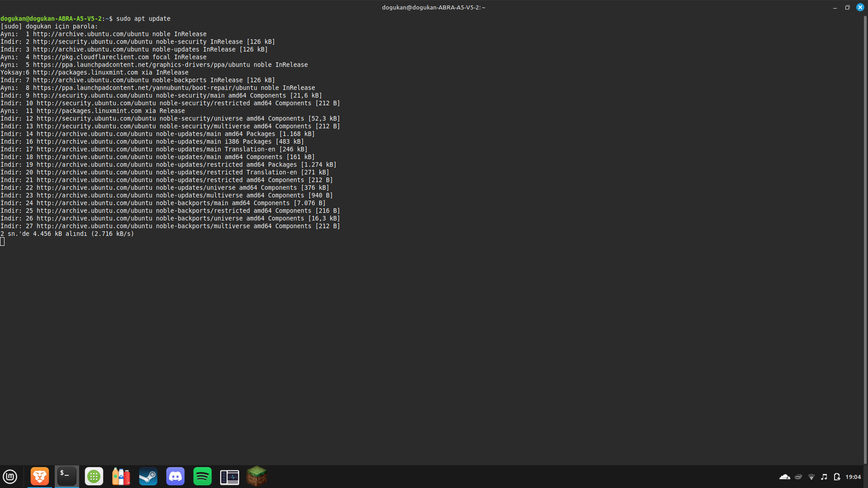868x488 pixels.
Task: Open the Wi-Fi network tray menu
Action: pos(811,477)
